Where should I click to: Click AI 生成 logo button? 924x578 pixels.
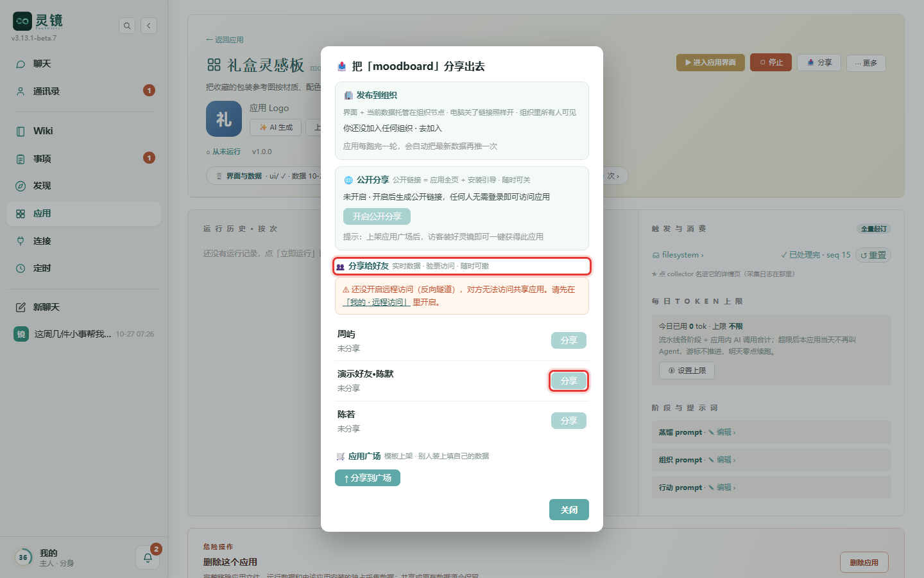(275, 127)
